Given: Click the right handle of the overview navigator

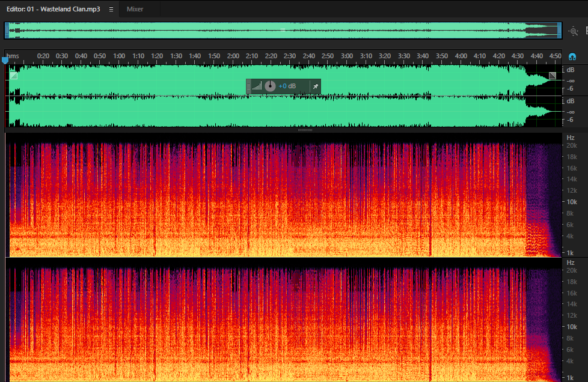Looking at the screenshot, I should (x=559, y=31).
